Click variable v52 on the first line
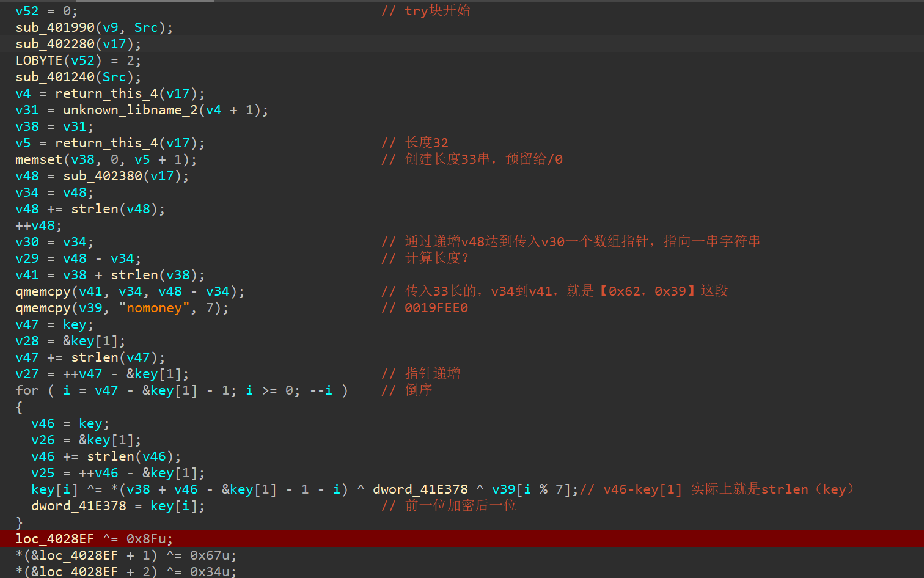The height and width of the screenshot is (578, 924). [x=27, y=11]
